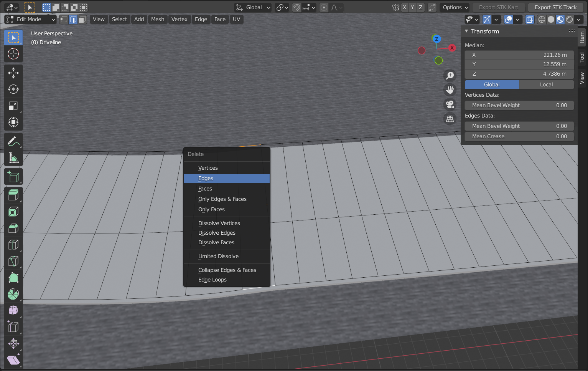Viewport: 588px width, 371px height.
Task: Pick the Measure ruler tool
Action: (13, 158)
